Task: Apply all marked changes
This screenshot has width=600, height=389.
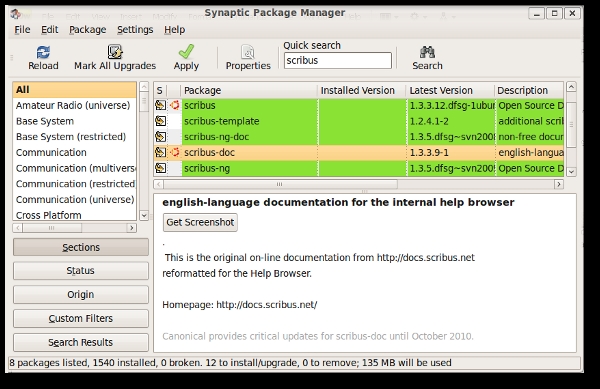Action: [186, 58]
